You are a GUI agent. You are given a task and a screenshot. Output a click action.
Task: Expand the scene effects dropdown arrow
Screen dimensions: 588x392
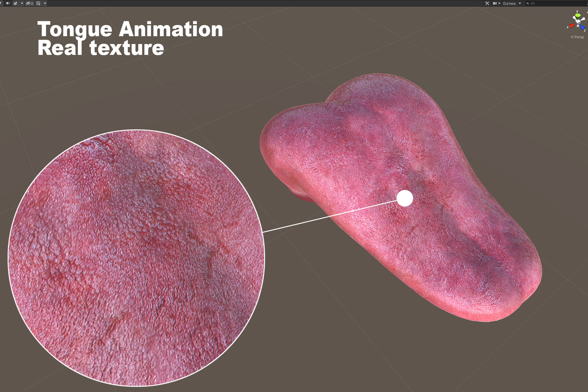[x=22, y=3]
